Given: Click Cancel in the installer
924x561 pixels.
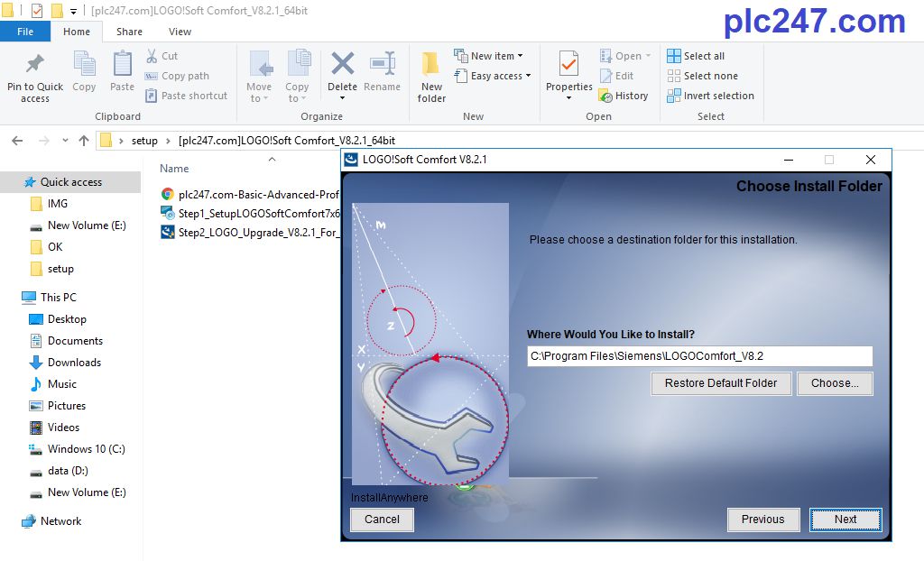Looking at the screenshot, I should click(382, 520).
